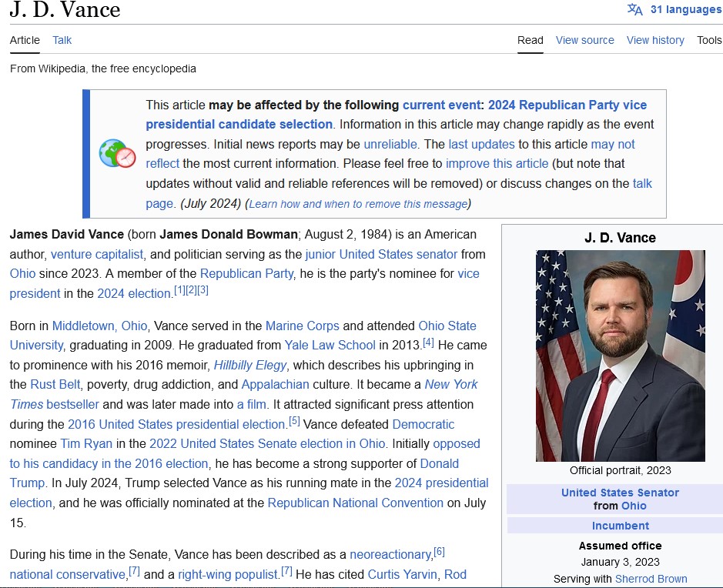The height and width of the screenshot is (588, 723).
Task: Follow the Republican Party link
Action: [x=246, y=274]
